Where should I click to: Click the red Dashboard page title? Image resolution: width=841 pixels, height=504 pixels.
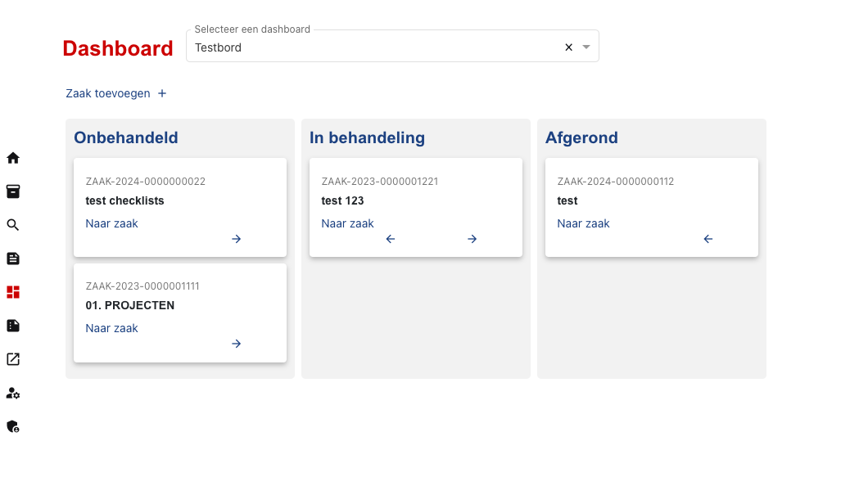[118, 48]
